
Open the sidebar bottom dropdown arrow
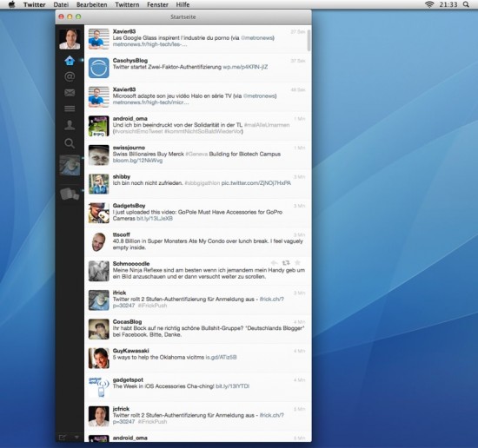pos(76,437)
